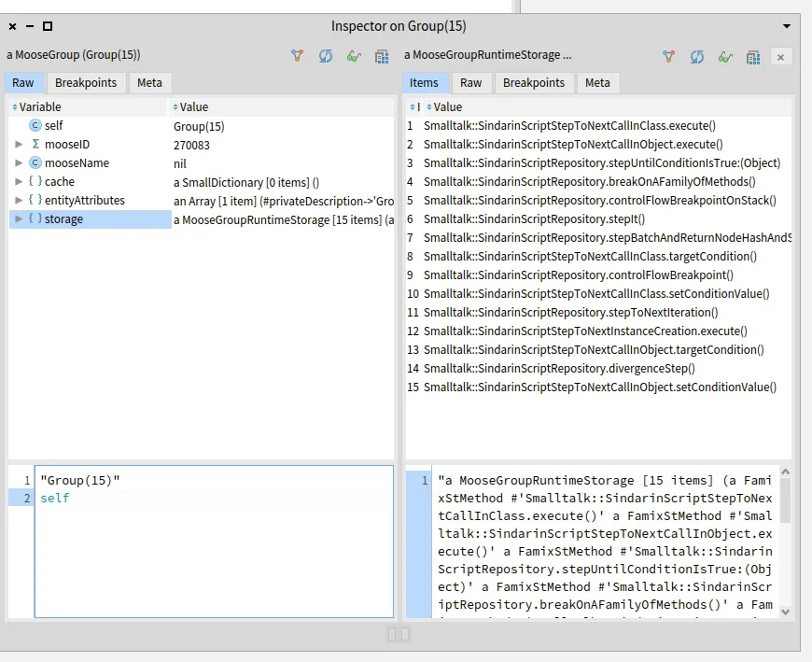Select the mooseName nil value

coord(180,163)
